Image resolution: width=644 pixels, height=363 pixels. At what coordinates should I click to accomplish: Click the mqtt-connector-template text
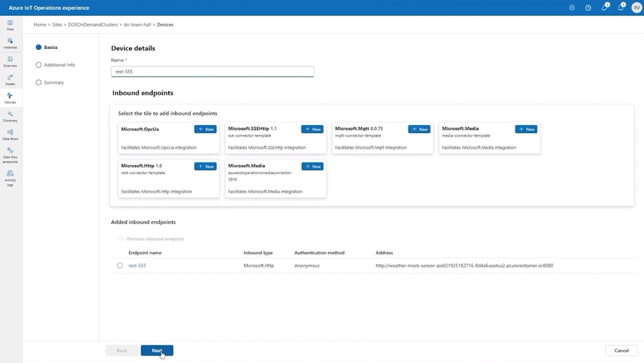click(x=358, y=135)
